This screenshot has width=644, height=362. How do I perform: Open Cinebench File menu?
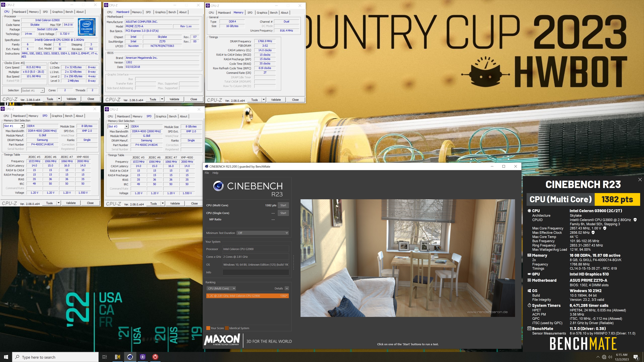click(x=207, y=173)
